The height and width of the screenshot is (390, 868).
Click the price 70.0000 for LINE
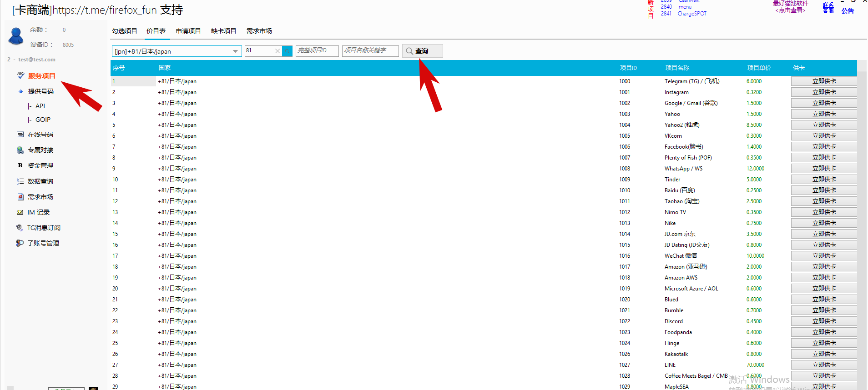coord(755,365)
